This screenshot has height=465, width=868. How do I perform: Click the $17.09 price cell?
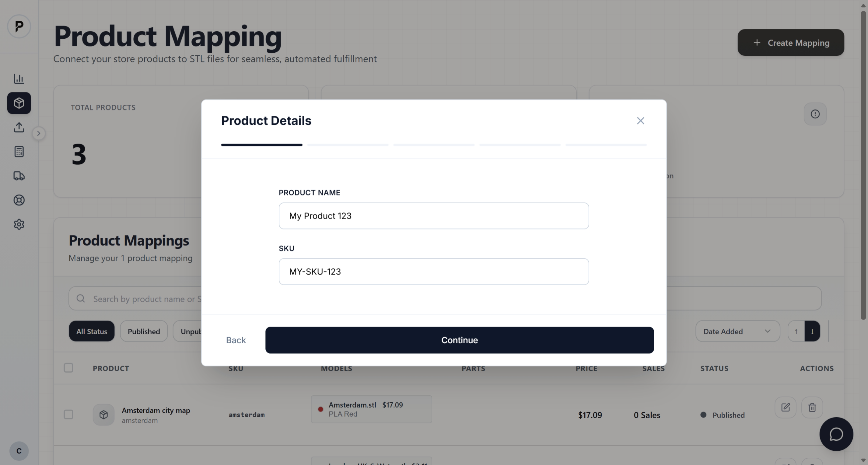click(590, 415)
